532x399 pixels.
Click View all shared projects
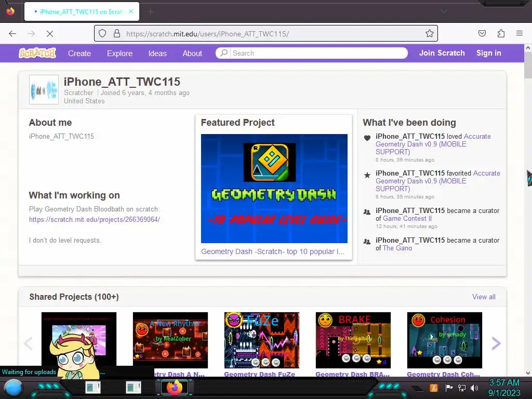tap(484, 297)
